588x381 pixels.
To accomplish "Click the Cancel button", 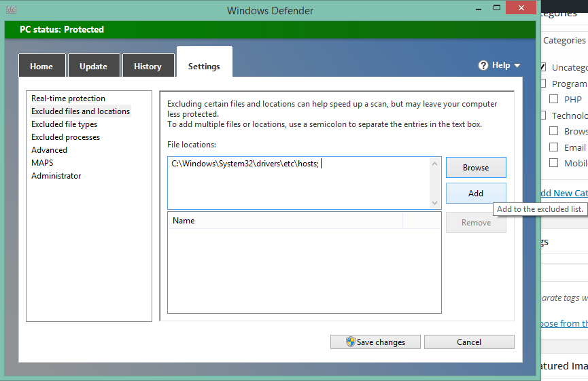I will click(x=469, y=342).
